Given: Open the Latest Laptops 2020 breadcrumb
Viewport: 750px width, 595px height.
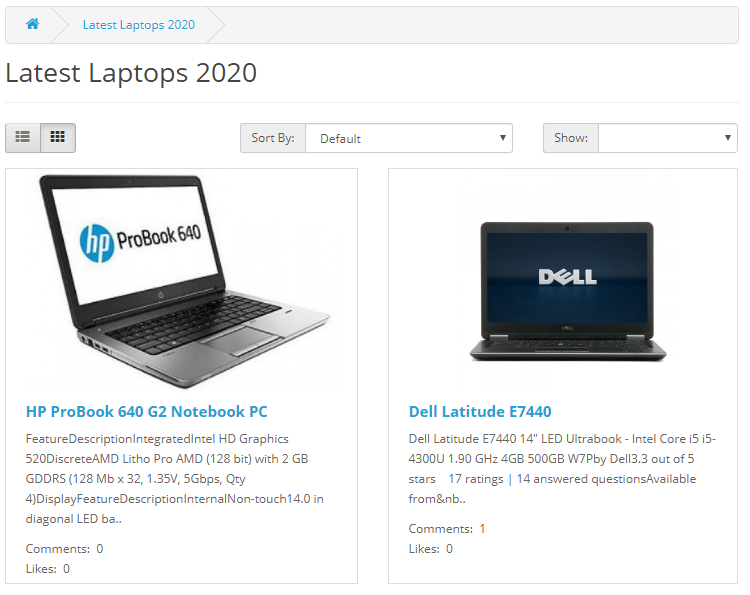Looking at the screenshot, I should tap(139, 25).
